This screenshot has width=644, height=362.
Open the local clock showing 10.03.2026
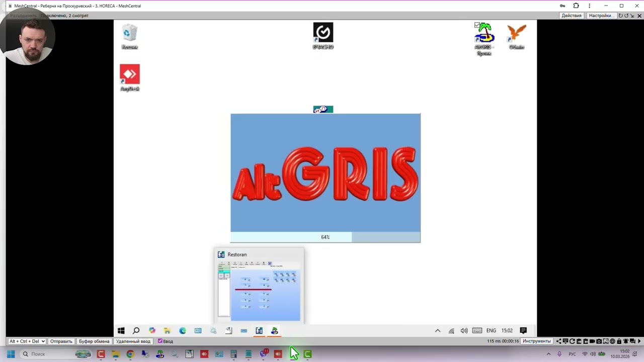(x=620, y=354)
